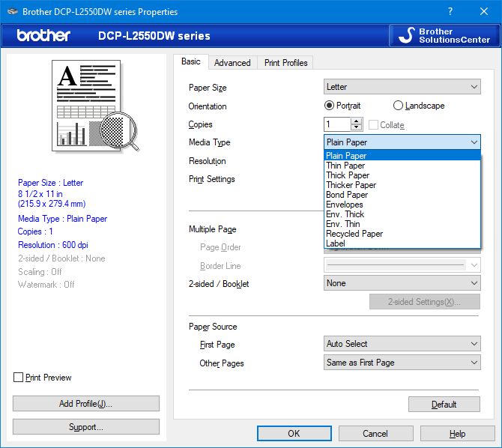Switch to the Advanced tab
The width and height of the screenshot is (502, 448).
pos(232,63)
